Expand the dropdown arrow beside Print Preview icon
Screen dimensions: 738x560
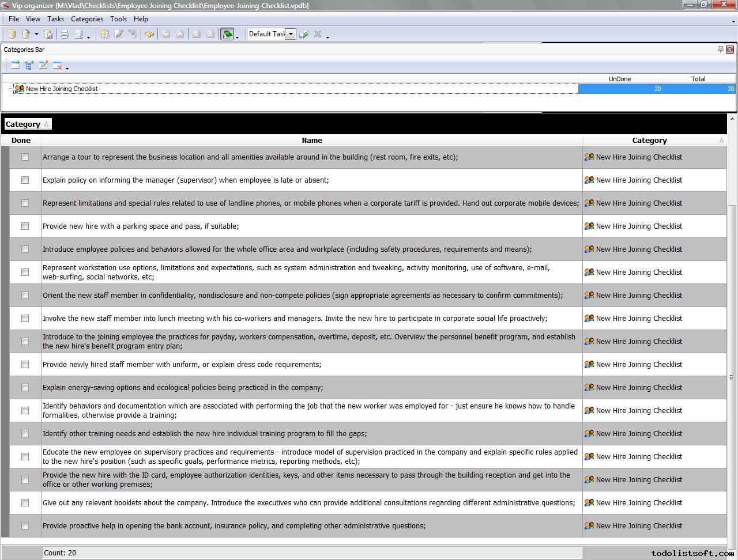(88, 36)
